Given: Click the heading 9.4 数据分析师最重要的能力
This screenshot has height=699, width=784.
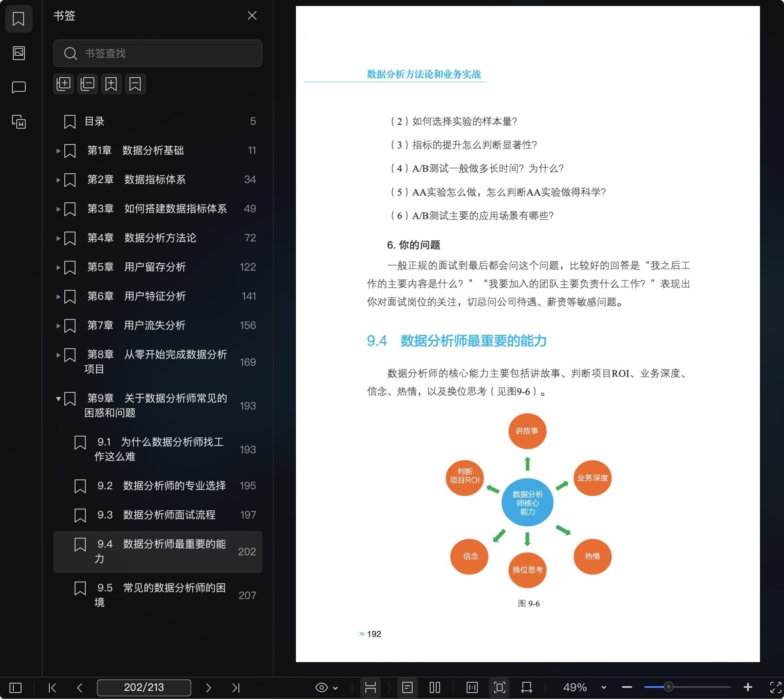Looking at the screenshot, I should click(457, 341).
